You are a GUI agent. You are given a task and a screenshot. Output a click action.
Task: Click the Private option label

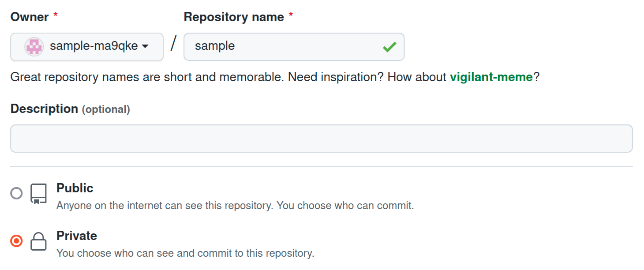coord(76,236)
